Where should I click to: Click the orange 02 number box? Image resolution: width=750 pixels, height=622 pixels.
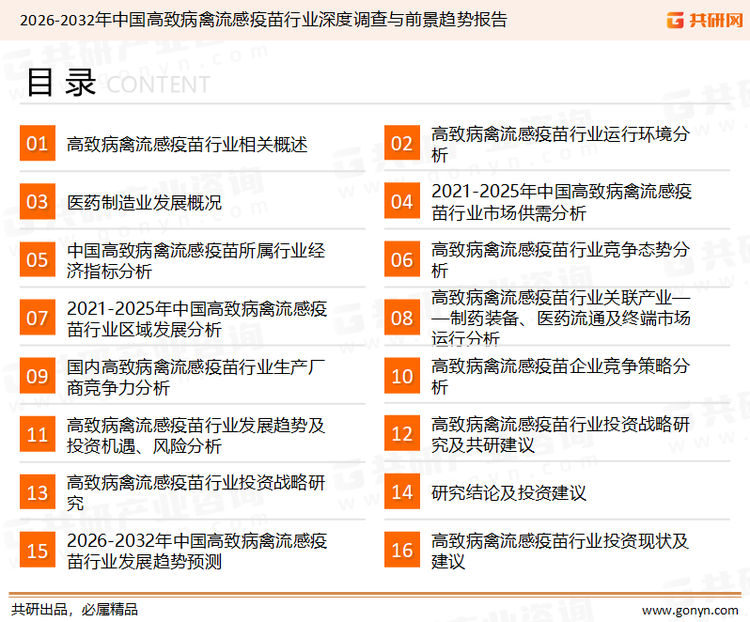[x=402, y=143]
